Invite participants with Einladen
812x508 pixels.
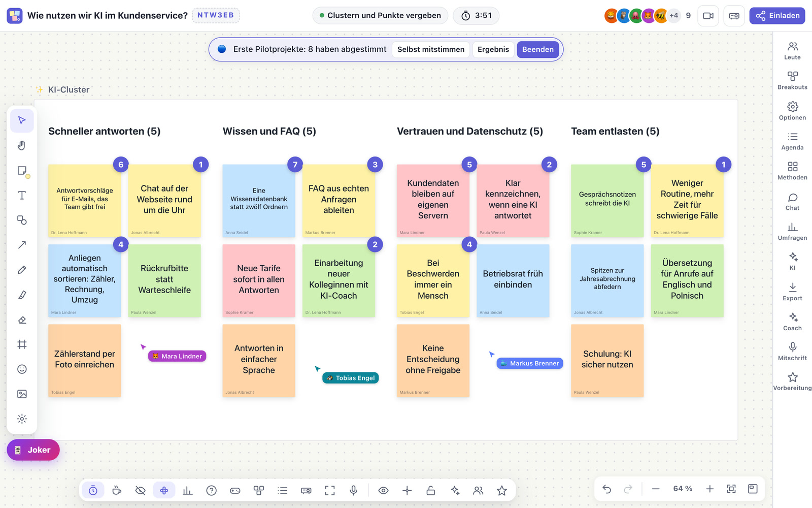777,16
